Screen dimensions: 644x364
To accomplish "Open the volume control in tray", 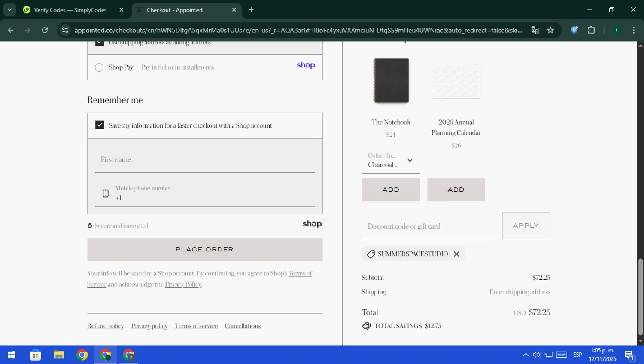I will (537, 355).
